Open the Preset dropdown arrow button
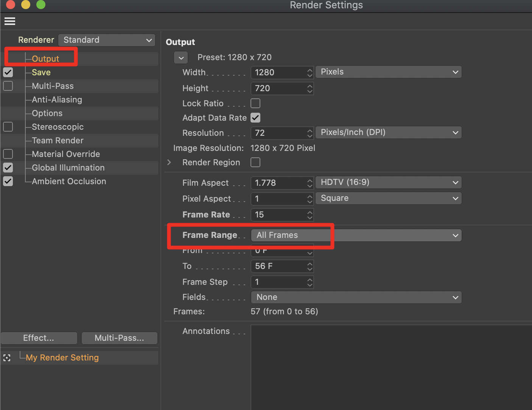 [x=181, y=58]
